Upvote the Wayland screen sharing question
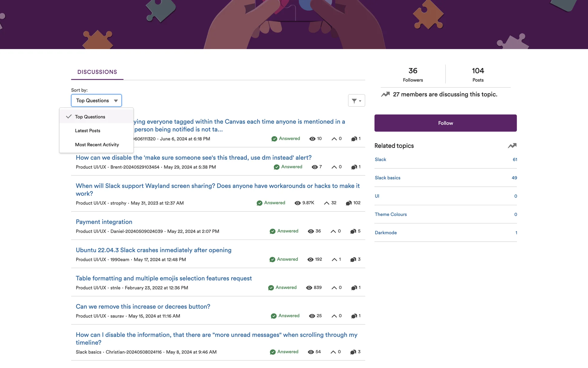 326,203
